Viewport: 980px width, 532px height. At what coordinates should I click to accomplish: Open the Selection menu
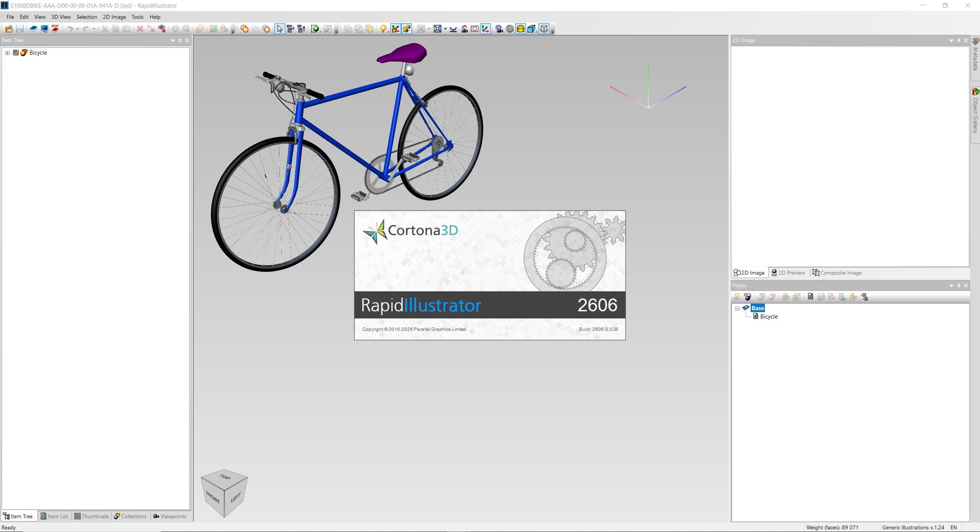pyautogui.click(x=87, y=17)
